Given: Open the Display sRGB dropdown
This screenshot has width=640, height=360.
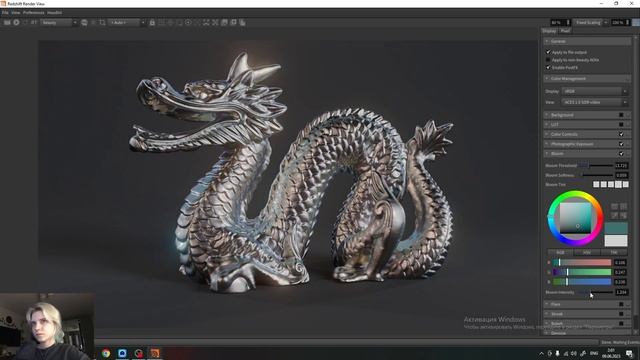Looking at the screenshot, I should pos(595,91).
